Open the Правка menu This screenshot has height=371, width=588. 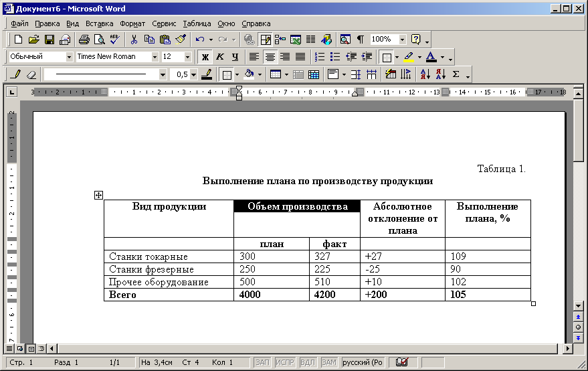tap(47, 23)
